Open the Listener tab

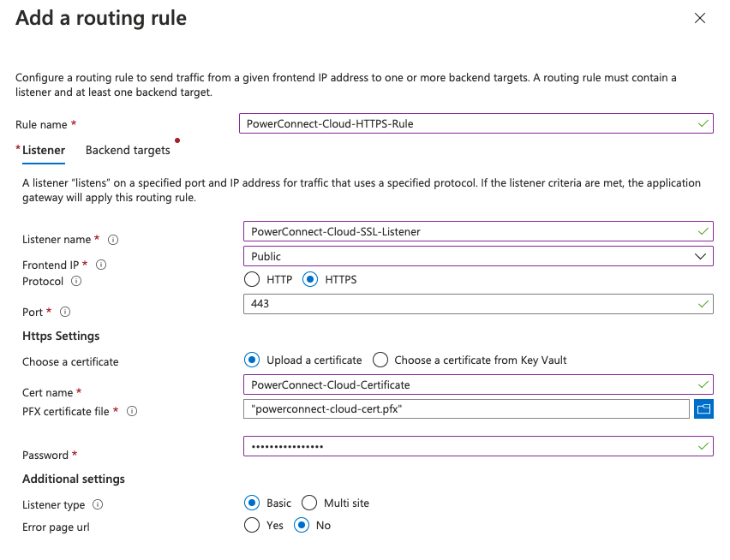pyautogui.click(x=43, y=151)
